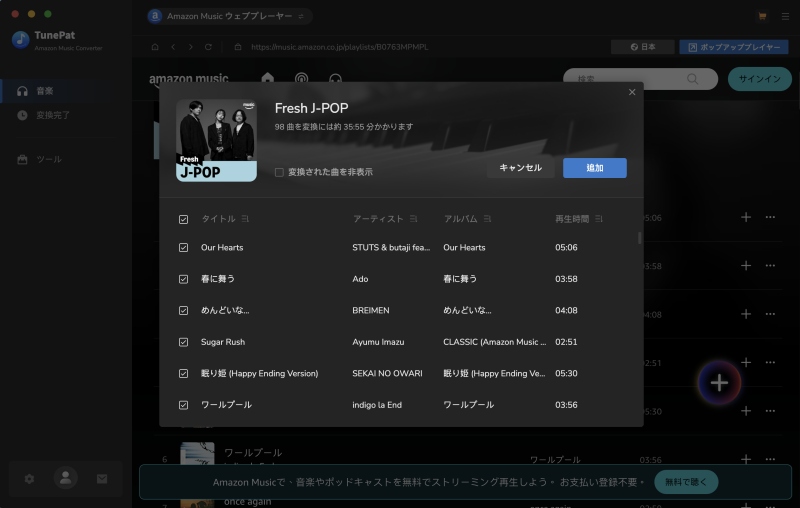Click the dialog track list scrollbar
Screen dimensions: 800x508
point(639,238)
